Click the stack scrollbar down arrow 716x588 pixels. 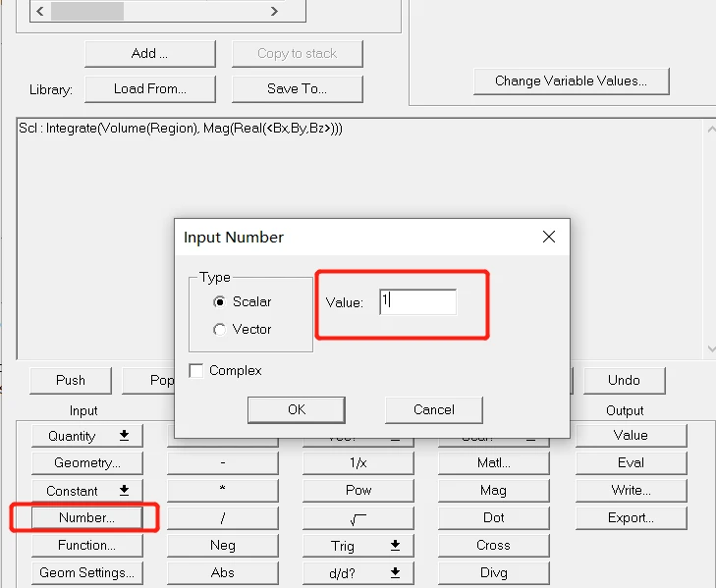point(711,348)
